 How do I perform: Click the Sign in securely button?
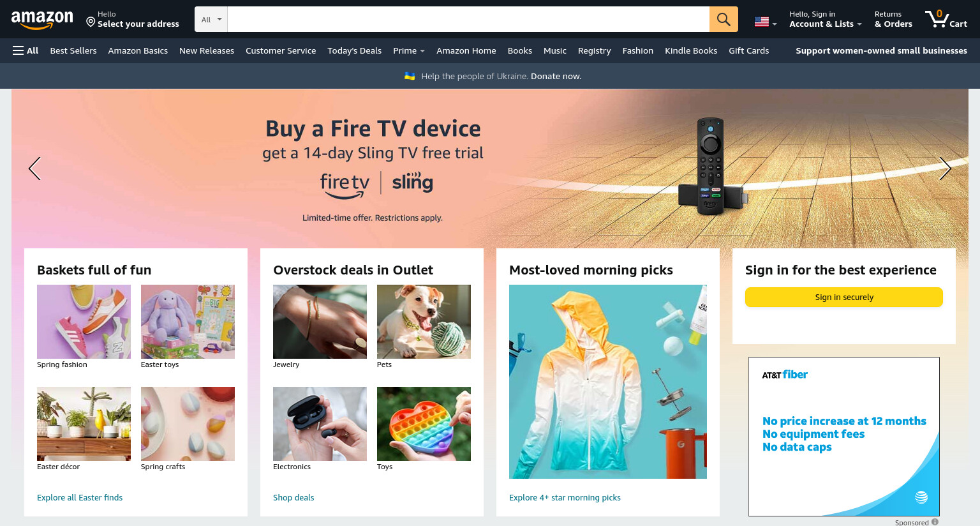coord(844,297)
